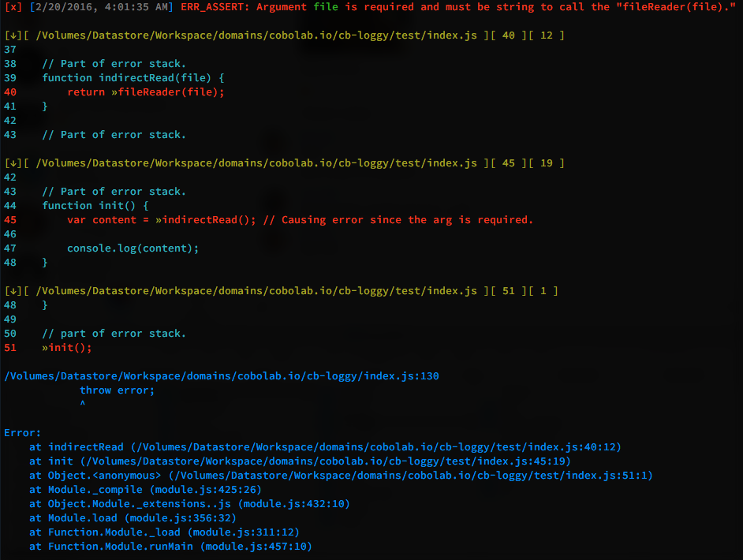This screenshot has height=560, width=743.
Task: Click the red "[x]" error marker
Action: click(x=13, y=7)
